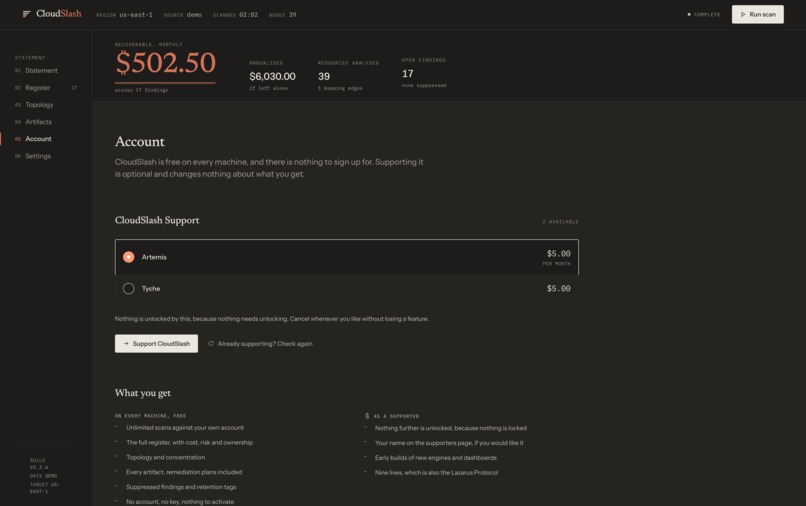This screenshot has height=506, width=806.
Task: Click 'Topology and concentration' list item
Action: pyautogui.click(x=166, y=457)
